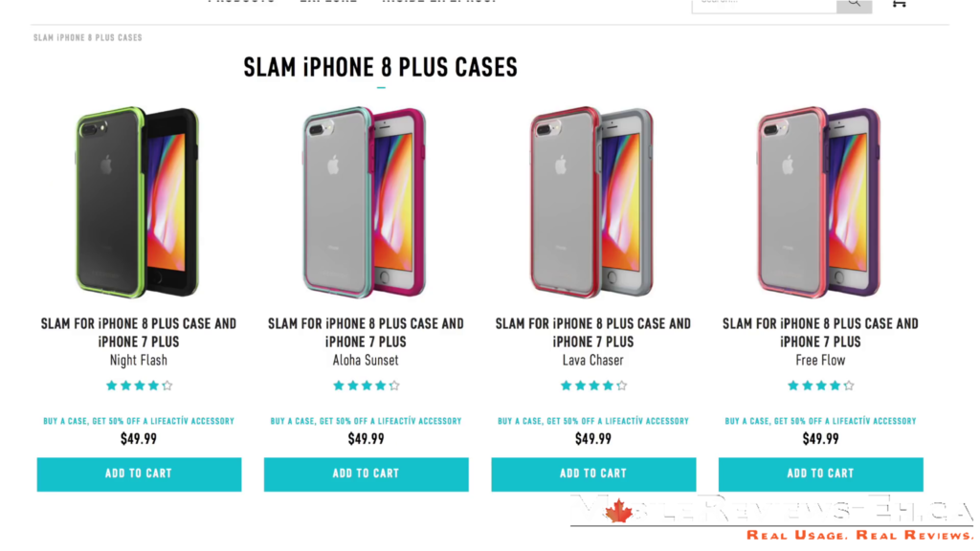
Task: Open the Night Flash product title link
Action: (x=139, y=332)
